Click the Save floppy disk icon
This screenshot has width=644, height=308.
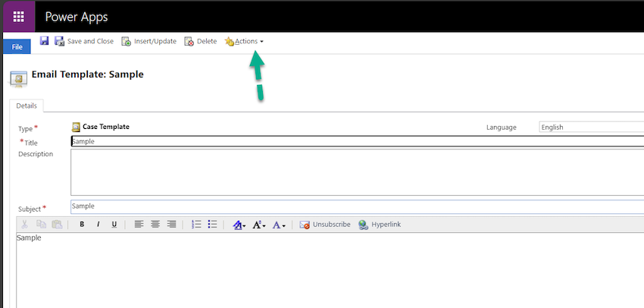[x=45, y=41]
